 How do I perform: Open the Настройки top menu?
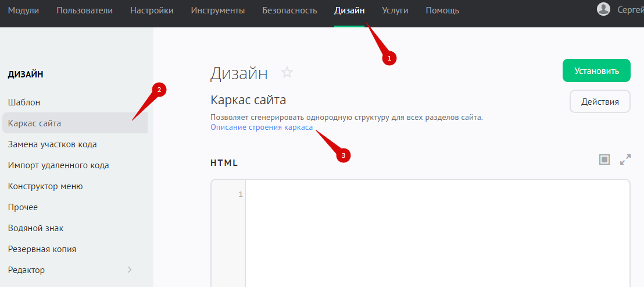(152, 10)
